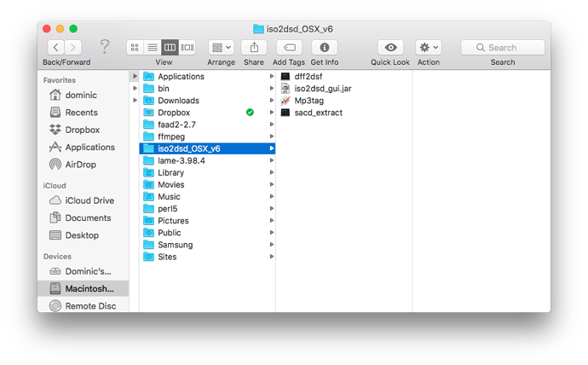Click the yellow minimize window button
588x365 pixels.
[x=60, y=28]
